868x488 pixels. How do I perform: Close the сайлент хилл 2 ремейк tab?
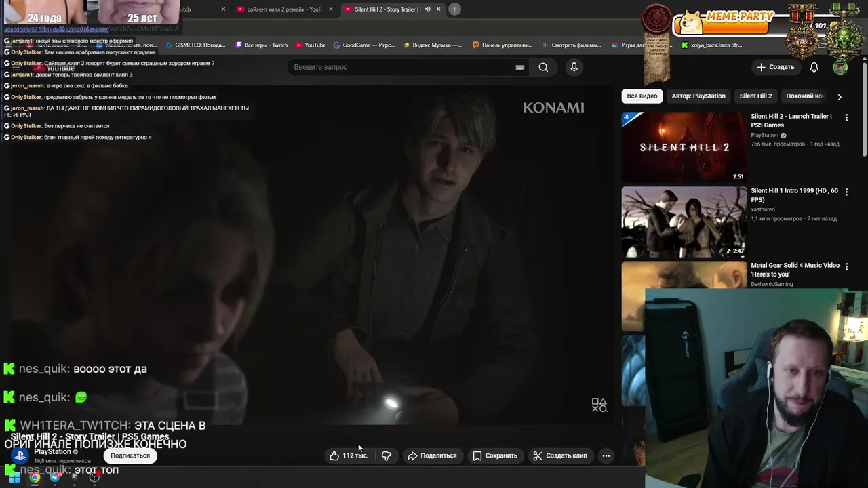coord(331,9)
